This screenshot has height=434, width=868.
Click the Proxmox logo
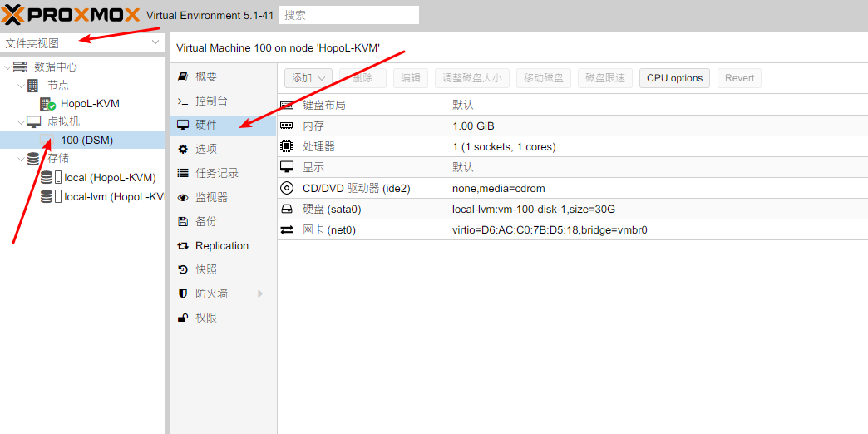tap(71, 15)
